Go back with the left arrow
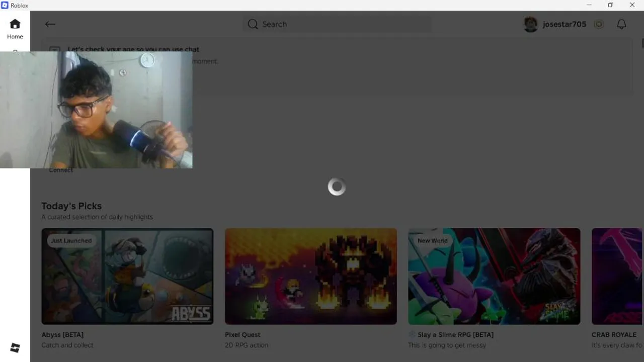Image resolution: width=644 pixels, height=362 pixels. pos(50,24)
